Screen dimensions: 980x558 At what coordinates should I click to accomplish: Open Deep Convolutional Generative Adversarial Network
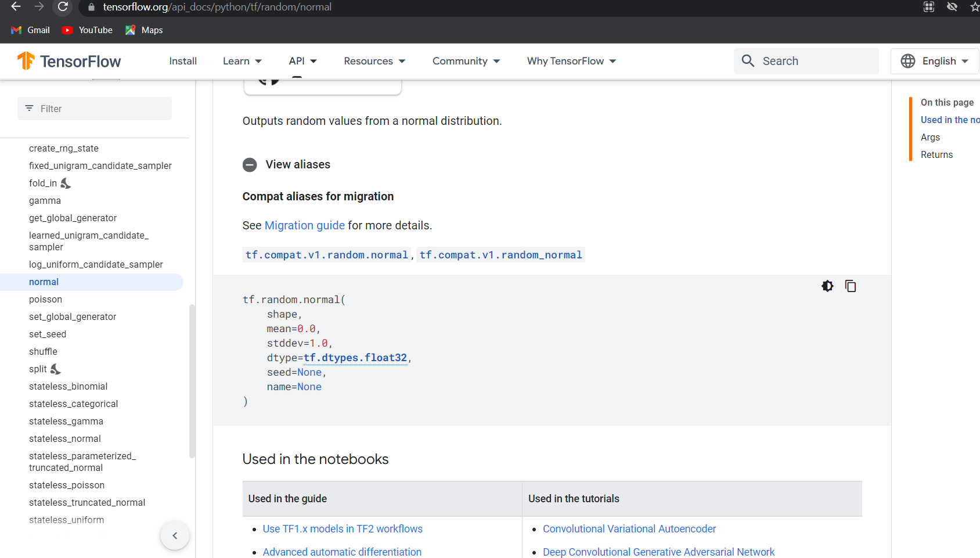(x=658, y=552)
